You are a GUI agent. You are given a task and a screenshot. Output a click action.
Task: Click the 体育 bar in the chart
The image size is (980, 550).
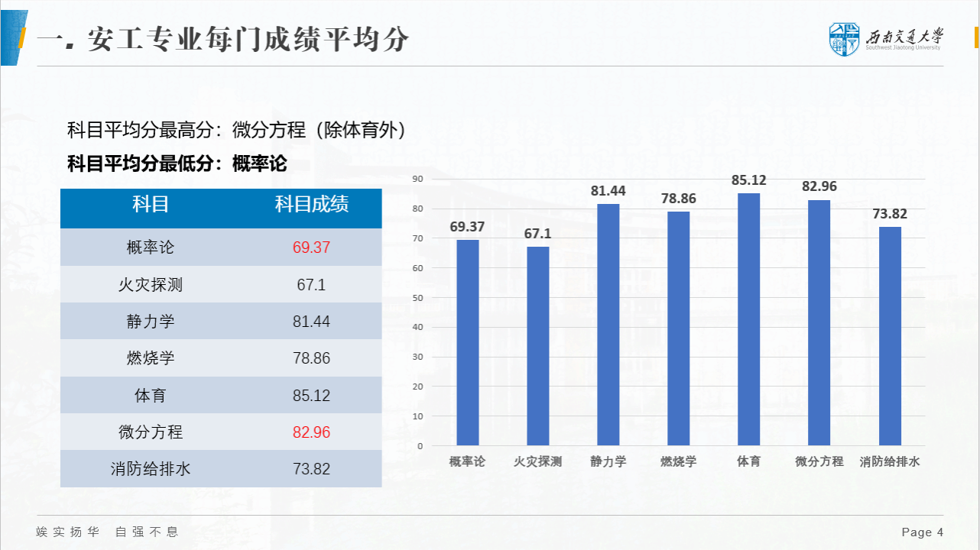748,319
